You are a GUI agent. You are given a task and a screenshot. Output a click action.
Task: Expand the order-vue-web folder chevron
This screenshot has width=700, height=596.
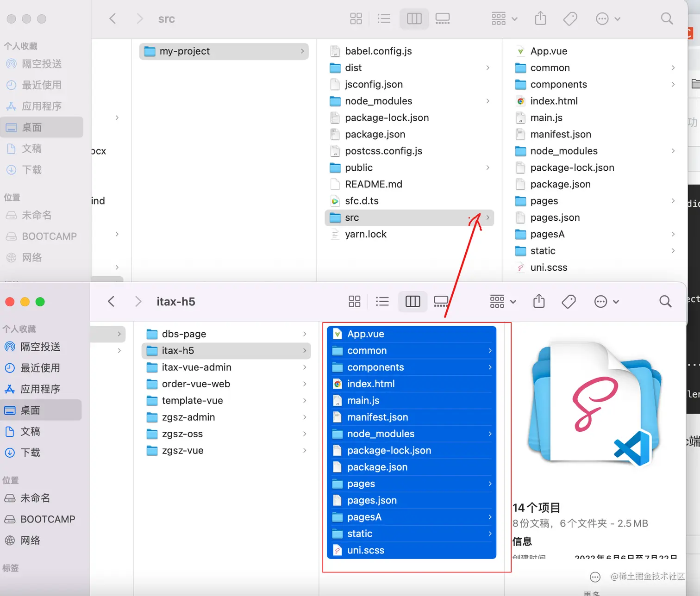click(305, 384)
